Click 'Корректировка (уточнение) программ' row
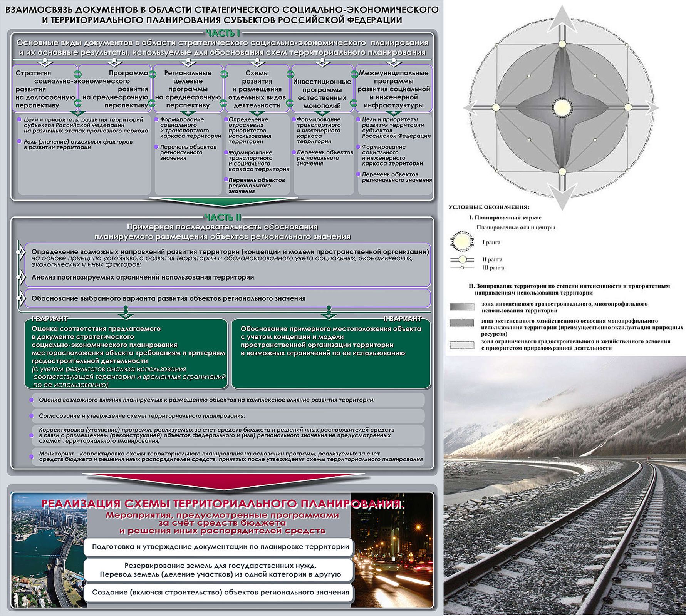 coord(228,435)
